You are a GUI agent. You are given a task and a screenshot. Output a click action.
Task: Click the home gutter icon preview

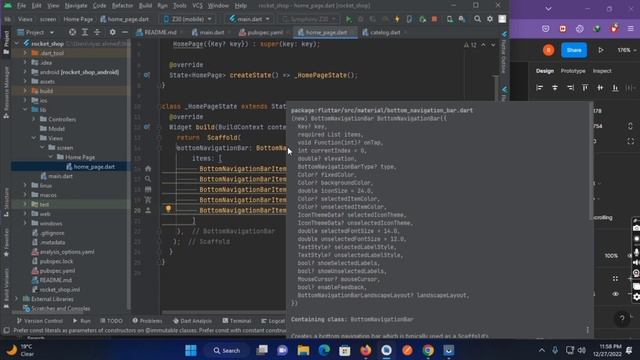pyautogui.click(x=148, y=169)
